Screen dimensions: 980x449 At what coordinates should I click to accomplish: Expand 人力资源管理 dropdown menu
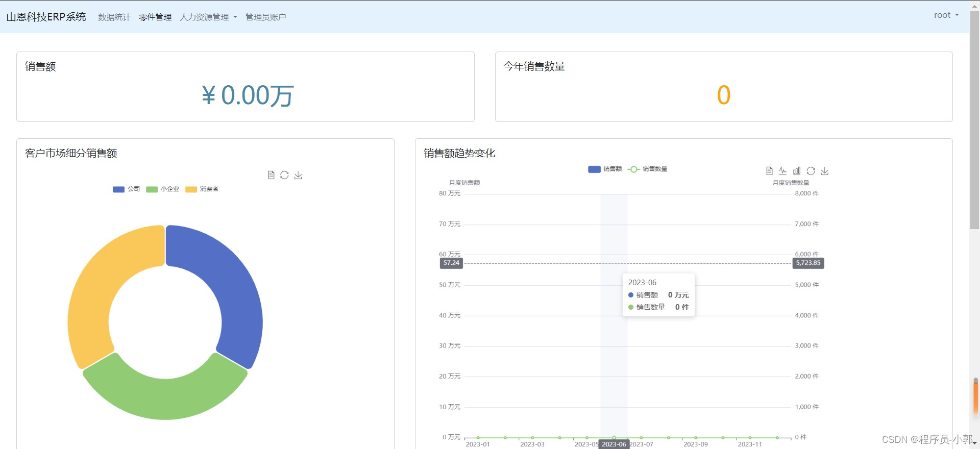click(x=208, y=17)
